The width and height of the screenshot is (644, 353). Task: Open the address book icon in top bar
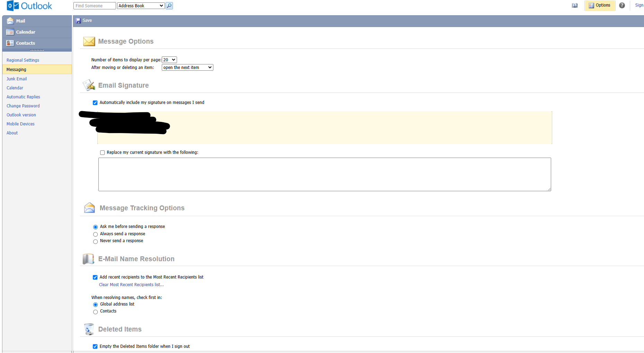[575, 5]
